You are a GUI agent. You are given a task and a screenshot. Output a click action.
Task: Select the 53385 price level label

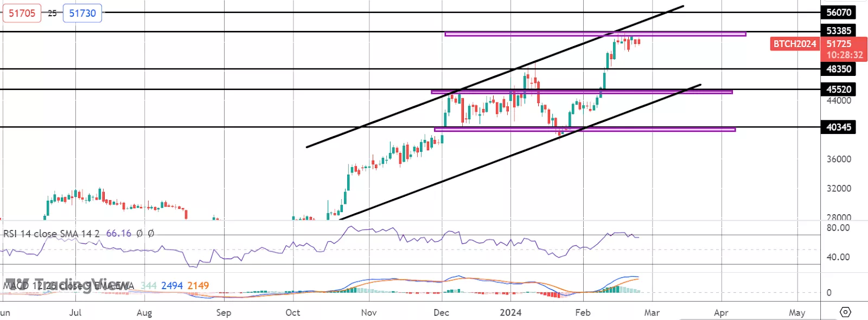coord(838,30)
